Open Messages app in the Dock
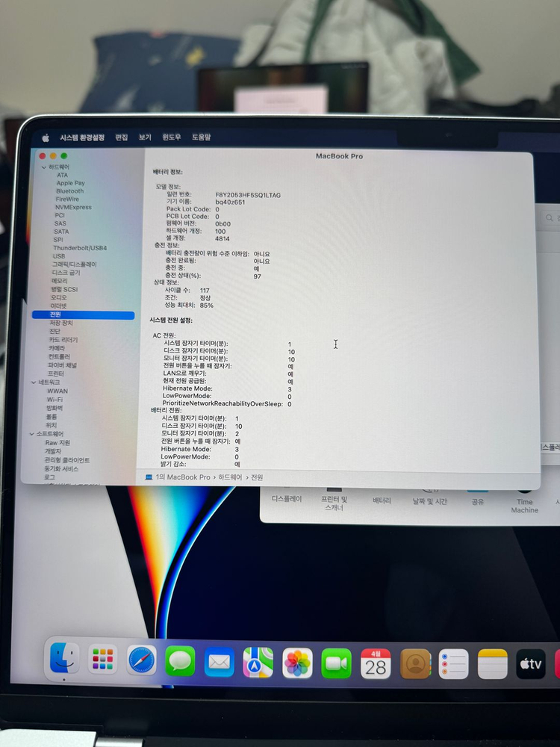The image size is (560, 747). pyautogui.click(x=180, y=661)
